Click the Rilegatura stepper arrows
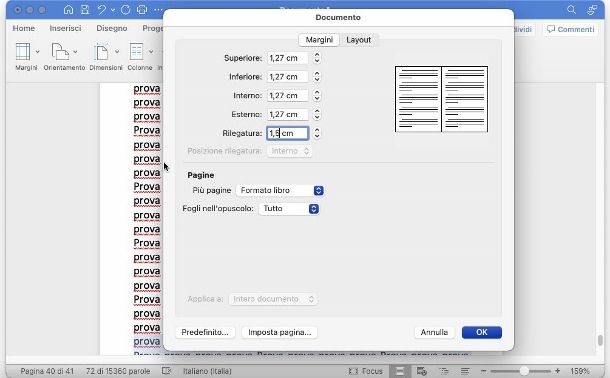The width and height of the screenshot is (610, 378). 317,133
